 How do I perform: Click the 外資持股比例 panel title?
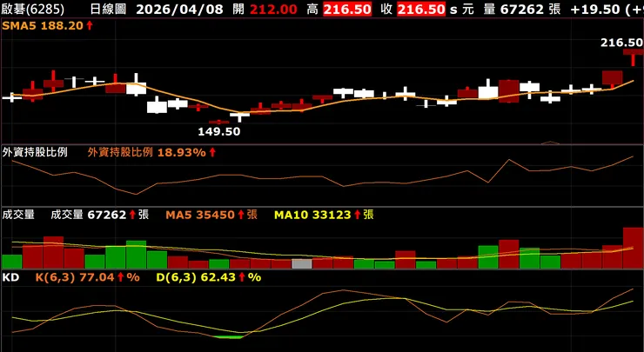(35, 153)
